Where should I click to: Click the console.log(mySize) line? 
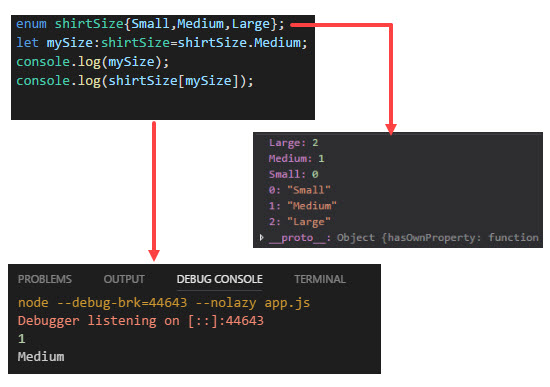pos(93,62)
